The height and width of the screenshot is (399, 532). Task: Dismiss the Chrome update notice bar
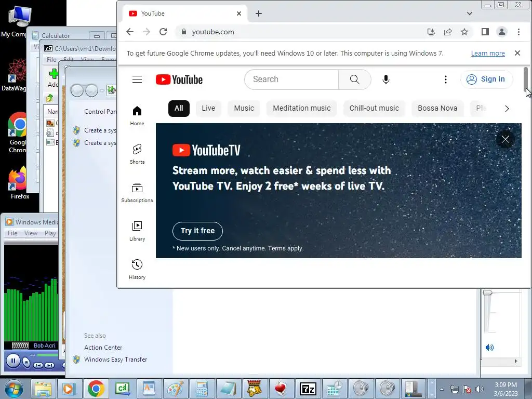pos(517,53)
